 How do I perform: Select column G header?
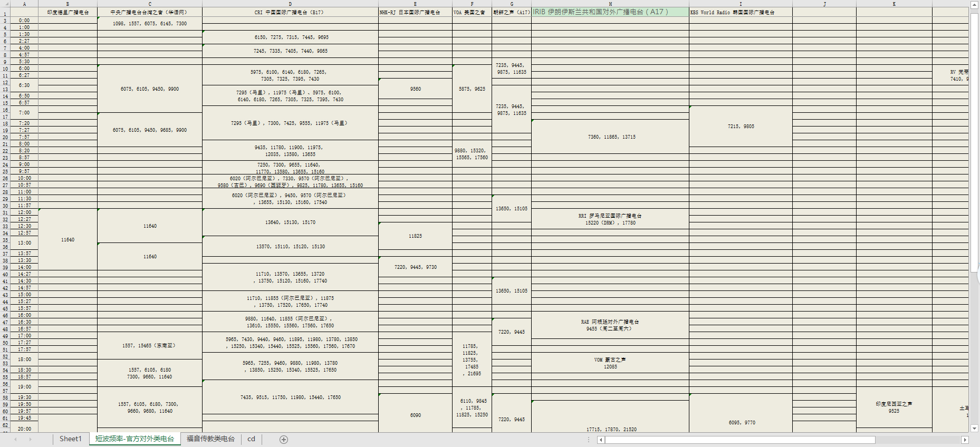(x=512, y=4)
